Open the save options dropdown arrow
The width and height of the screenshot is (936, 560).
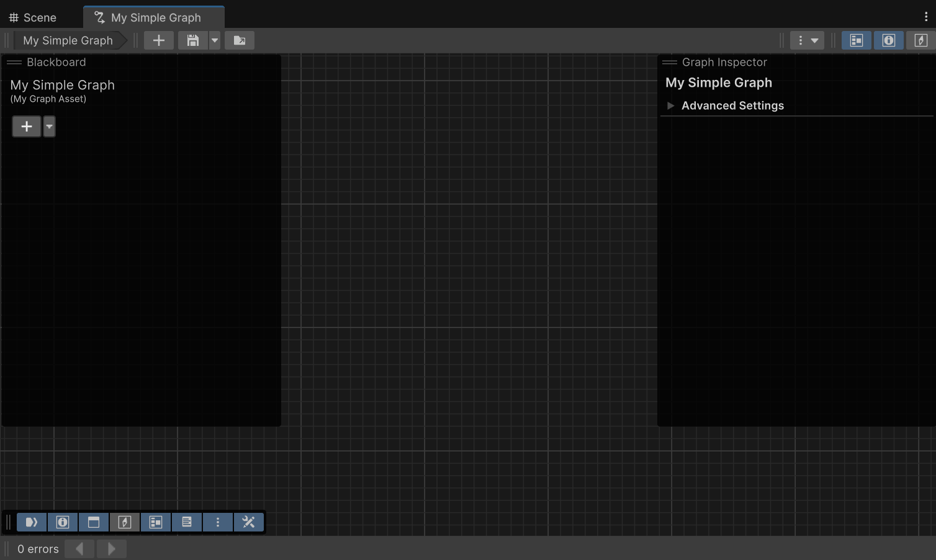[214, 40]
